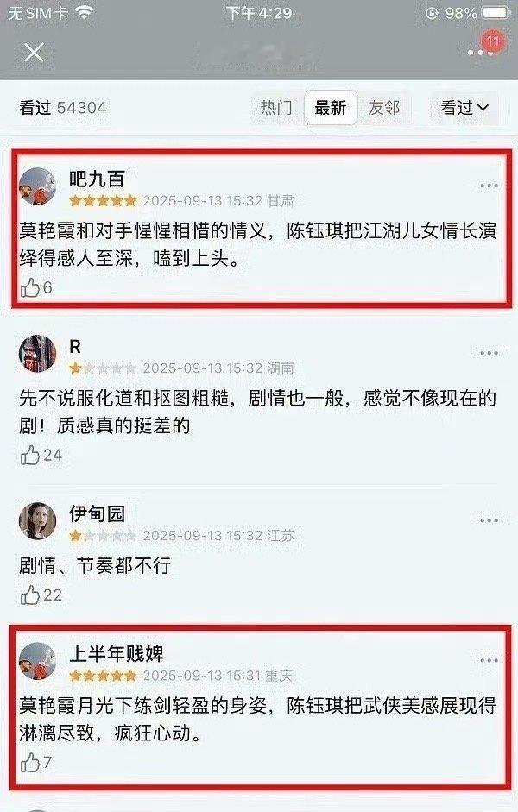The height and width of the screenshot is (812, 518).
Task: Open more options for R's review
Action: click(489, 353)
